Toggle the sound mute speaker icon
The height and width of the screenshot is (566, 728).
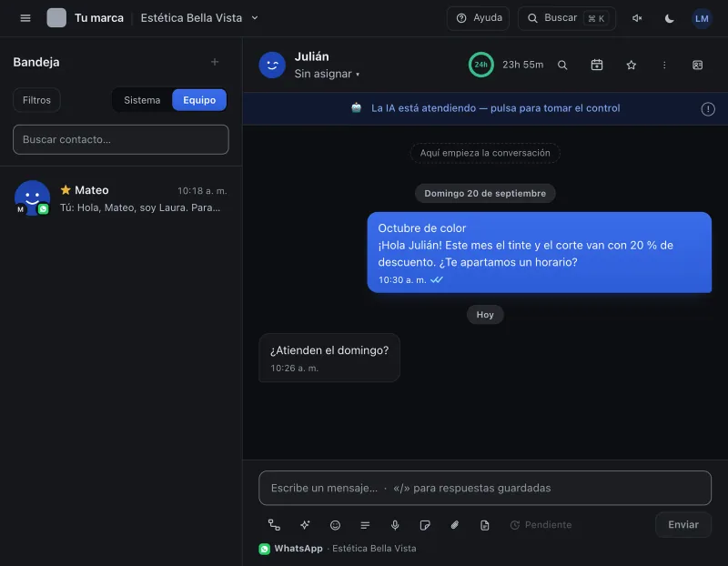637,18
